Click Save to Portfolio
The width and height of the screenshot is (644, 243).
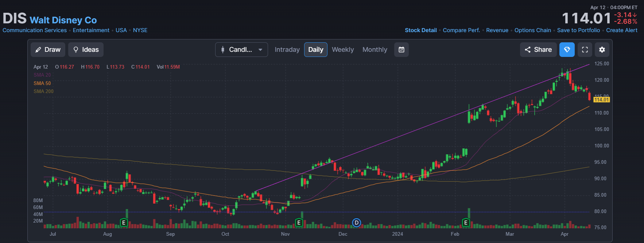coord(578,30)
